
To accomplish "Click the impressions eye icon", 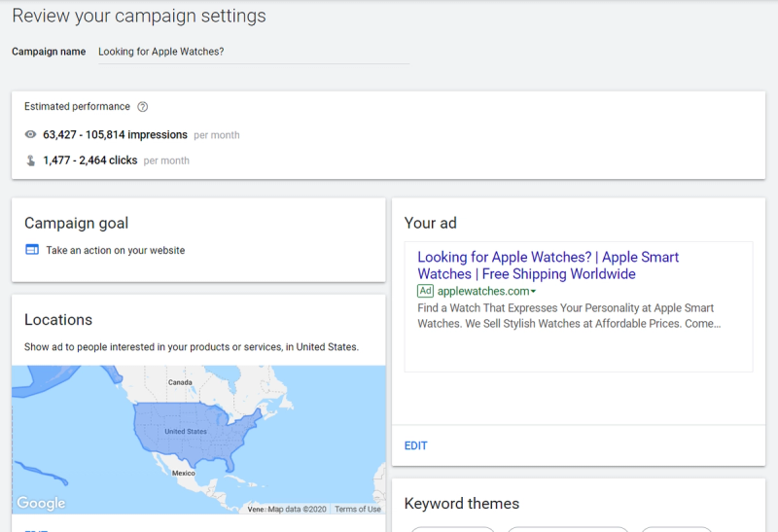I will click(30, 134).
